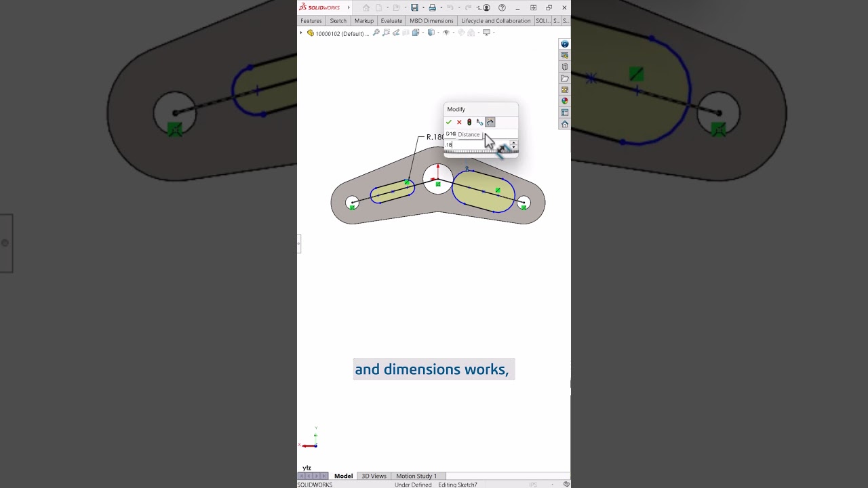Click the last tab scroll arrow at bottom left
The width and height of the screenshot is (868, 488).
click(324, 476)
